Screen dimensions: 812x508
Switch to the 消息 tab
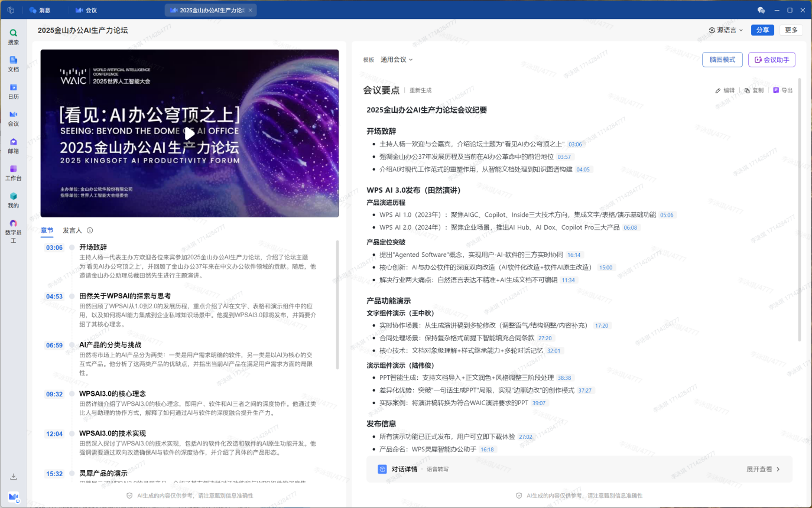point(40,11)
